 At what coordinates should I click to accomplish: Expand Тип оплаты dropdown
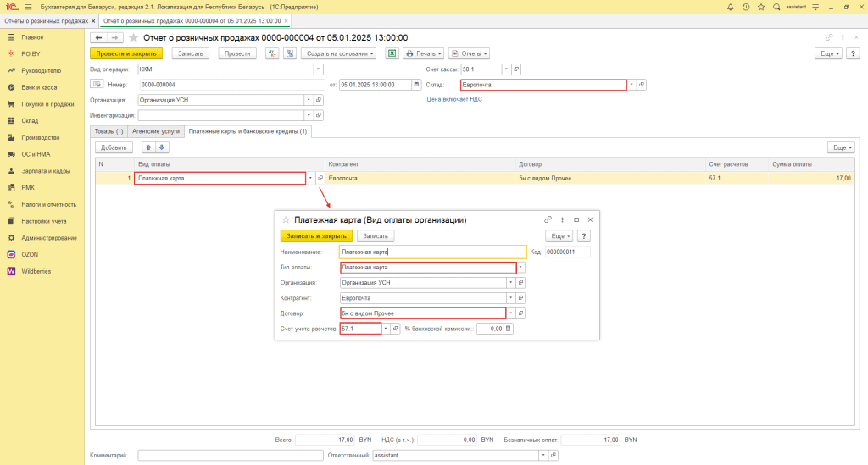click(x=520, y=268)
